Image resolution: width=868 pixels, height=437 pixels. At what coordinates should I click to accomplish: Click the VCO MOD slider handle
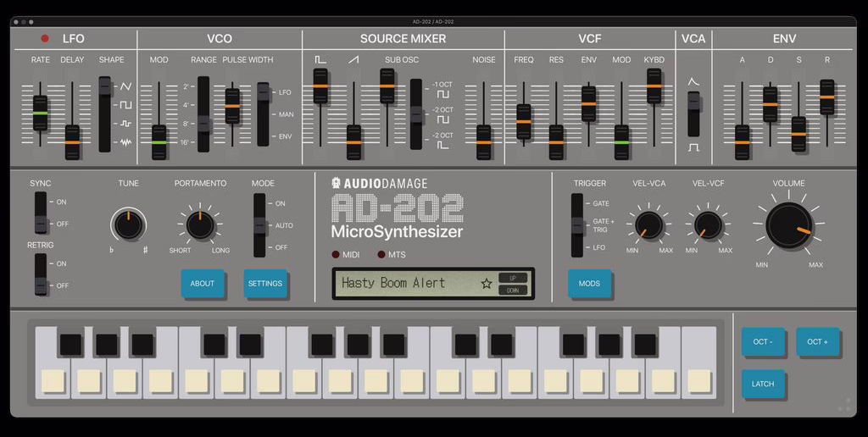(x=159, y=142)
